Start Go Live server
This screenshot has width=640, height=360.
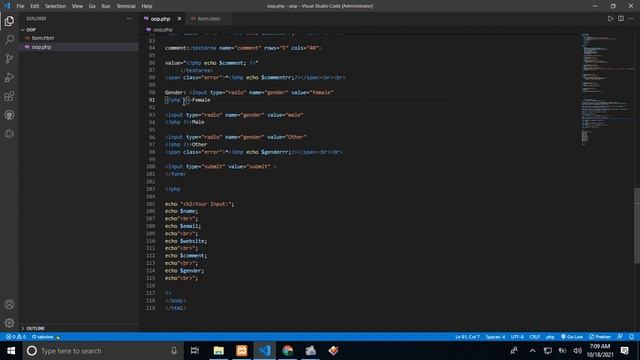point(571,337)
